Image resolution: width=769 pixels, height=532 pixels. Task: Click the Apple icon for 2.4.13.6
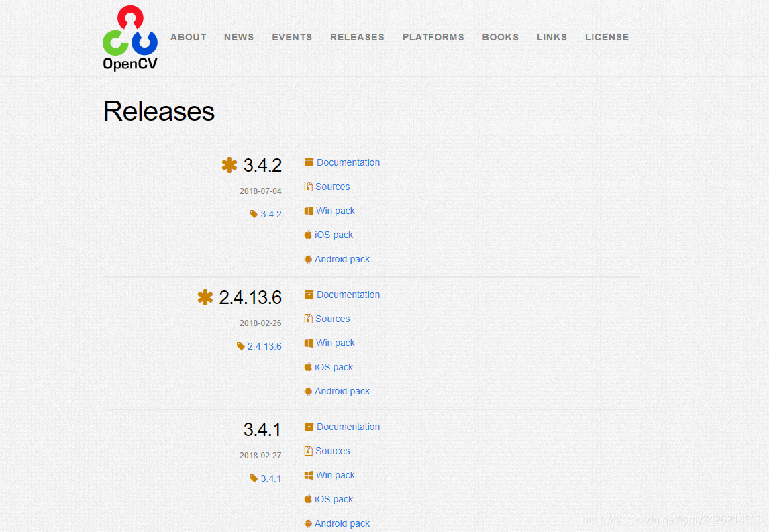308,367
